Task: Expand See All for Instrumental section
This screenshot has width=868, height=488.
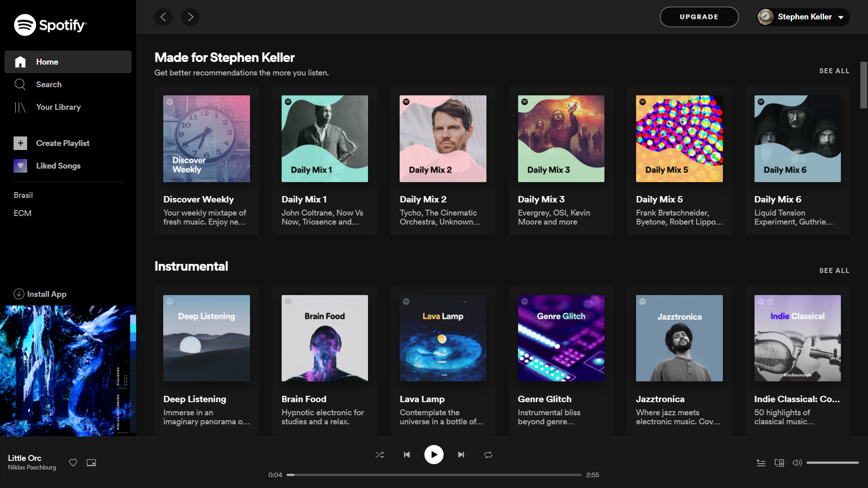Action: point(834,271)
